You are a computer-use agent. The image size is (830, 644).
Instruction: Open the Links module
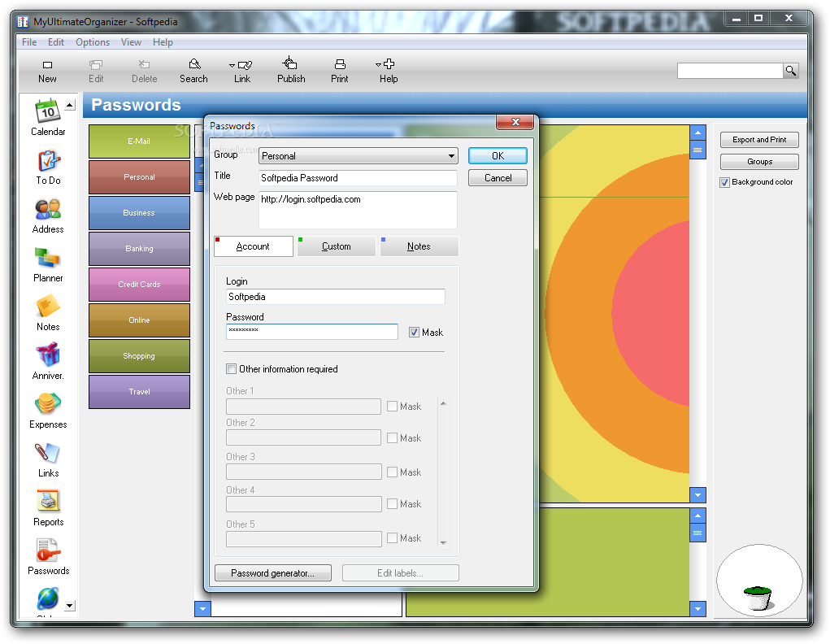tap(48, 459)
